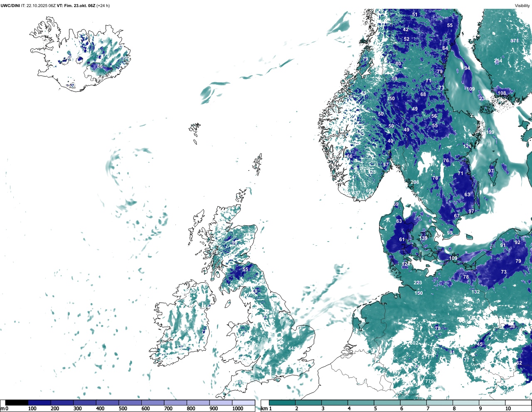Click the '124' value in southern Denmark
This screenshot has height=412, width=532.
click(405, 264)
